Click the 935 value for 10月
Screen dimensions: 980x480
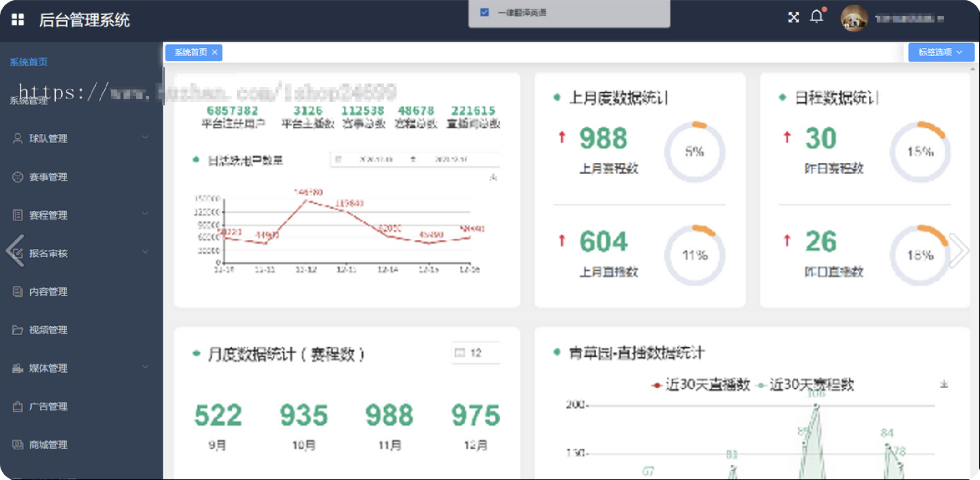[303, 415]
